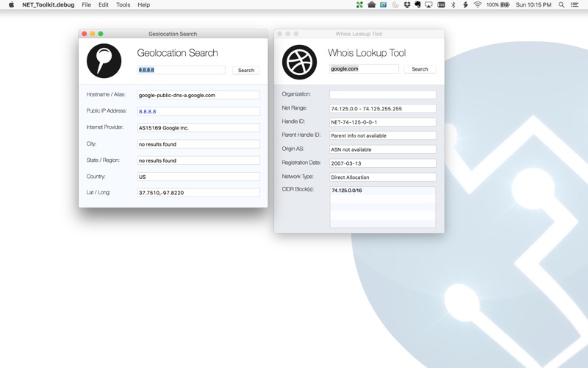The image size is (588, 368).
Task: Click the keyboard viewer menu bar icon
Action: click(x=441, y=5)
